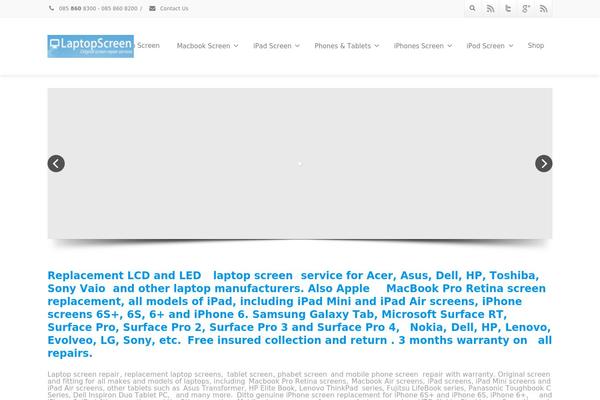This screenshot has width=600, height=400.
Task: Expand the iPod Screen chevron
Action: tap(511, 46)
